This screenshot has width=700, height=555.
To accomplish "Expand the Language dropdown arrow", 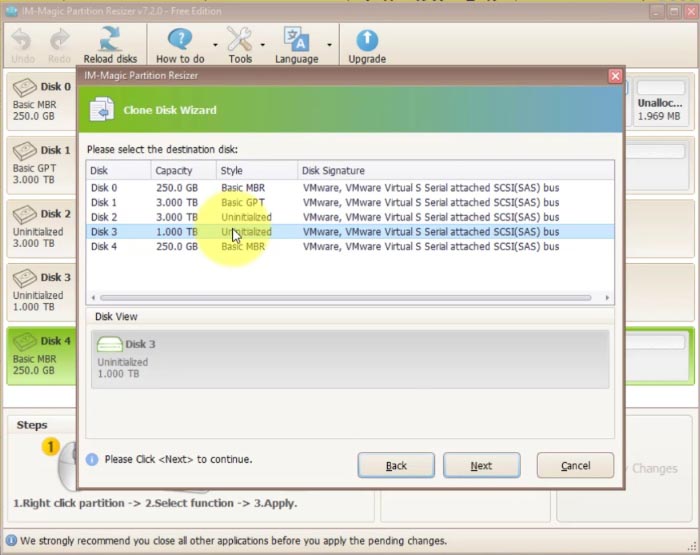I will point(329,45).
